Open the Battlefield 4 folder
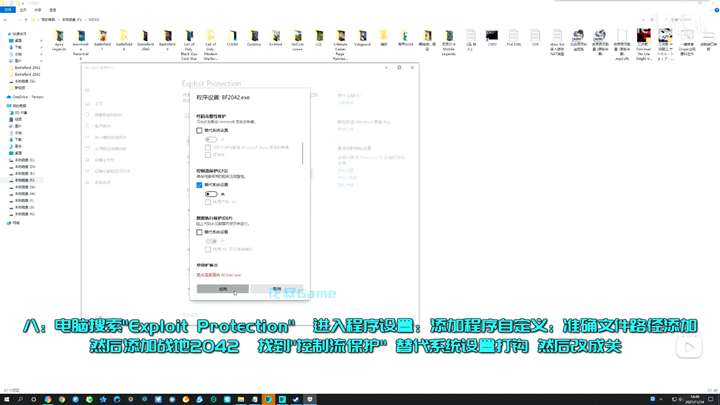 click(124, 40)
